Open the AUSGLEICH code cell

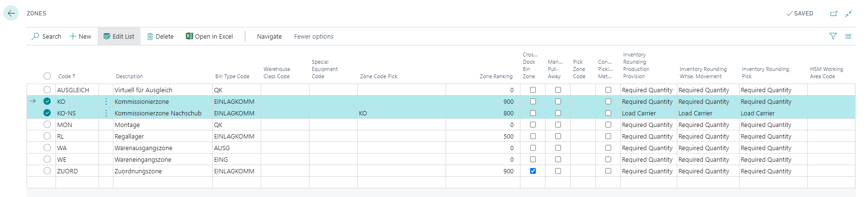pyautogui.click(x=77, y=90)
